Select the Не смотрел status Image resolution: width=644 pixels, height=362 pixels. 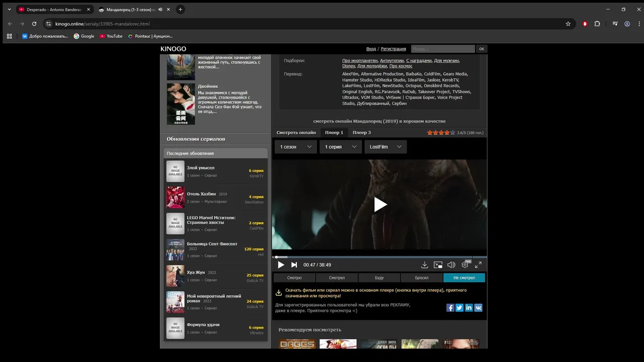tap(464, 278)
